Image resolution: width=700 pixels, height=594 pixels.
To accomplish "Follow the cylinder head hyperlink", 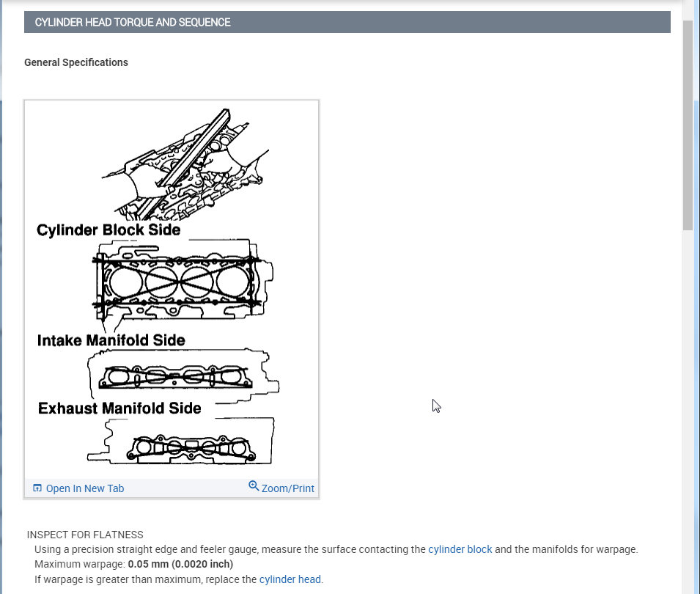I will tap(290, 579).
